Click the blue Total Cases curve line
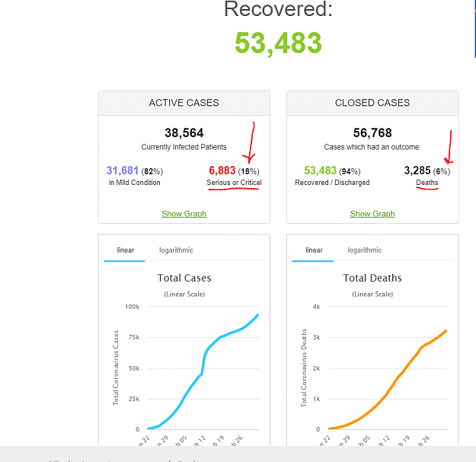Viewport: 476px width, 462px height. click(203, 368)
